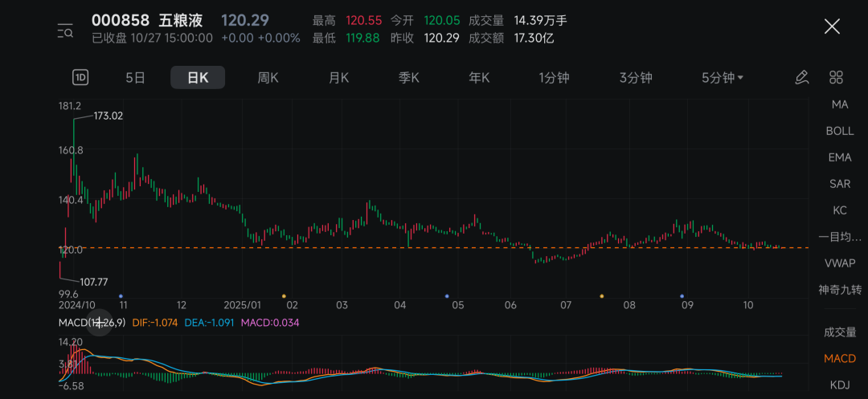Close the chart with the X icon
The width and height of the screenshot is (868, 399).
[x=832, y=26]
